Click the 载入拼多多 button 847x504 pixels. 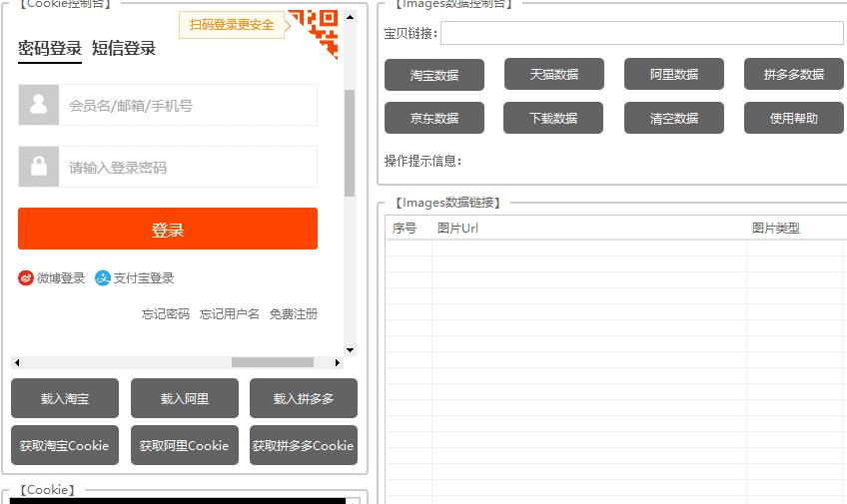[304, 398]
